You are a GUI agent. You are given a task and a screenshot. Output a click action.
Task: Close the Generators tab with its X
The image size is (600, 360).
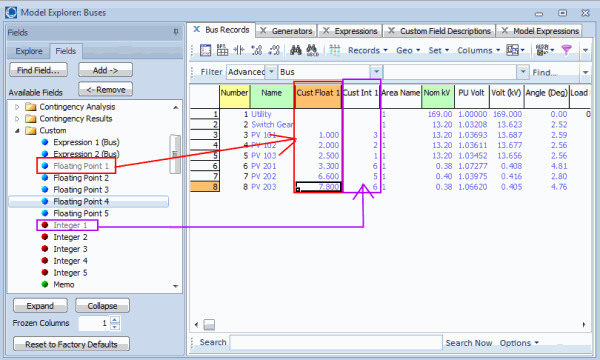tap(263, 31)
